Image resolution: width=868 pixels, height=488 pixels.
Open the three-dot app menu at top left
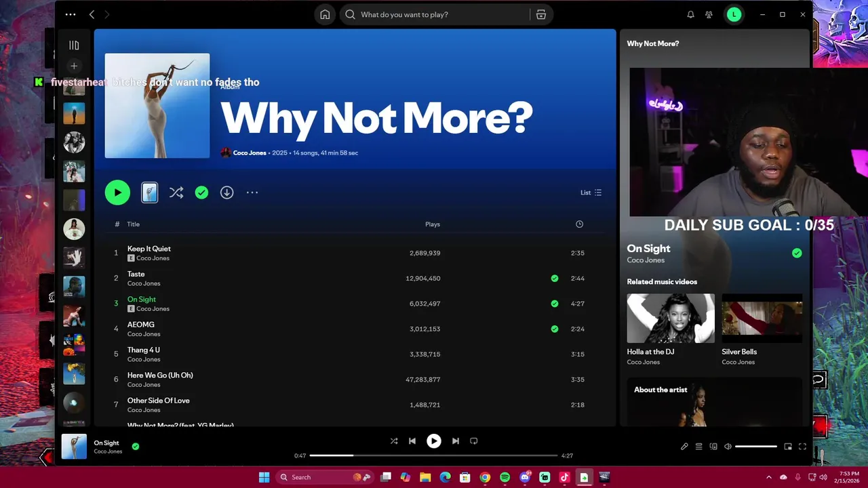pos(71,14)
